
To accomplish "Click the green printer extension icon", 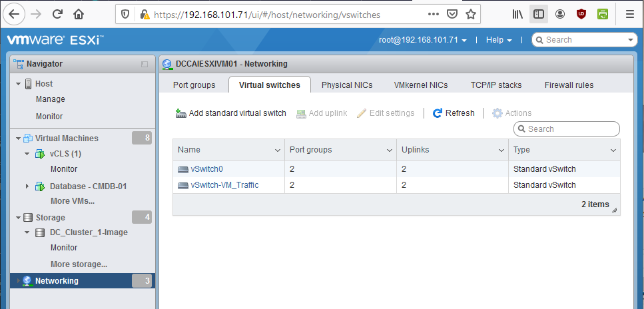I will point(603,15).
